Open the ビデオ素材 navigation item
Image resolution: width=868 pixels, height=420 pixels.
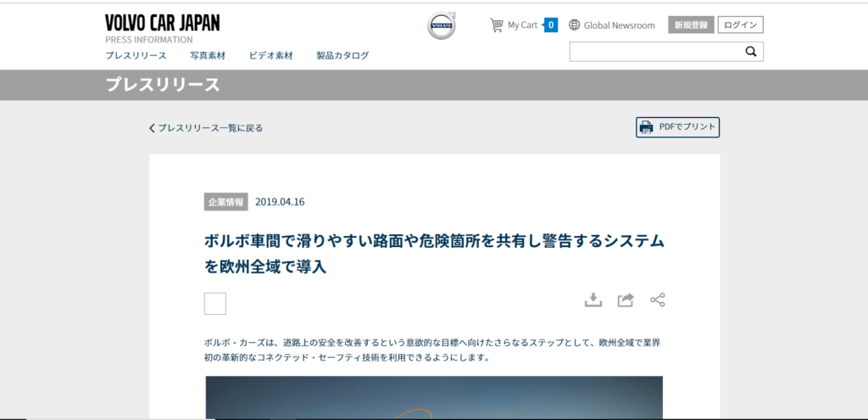(270, 55)
